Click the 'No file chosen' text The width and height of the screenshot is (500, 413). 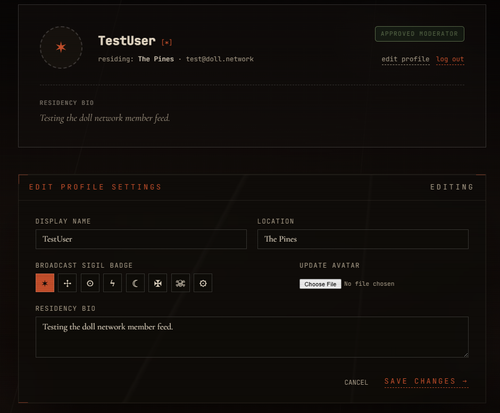(369, 284)
